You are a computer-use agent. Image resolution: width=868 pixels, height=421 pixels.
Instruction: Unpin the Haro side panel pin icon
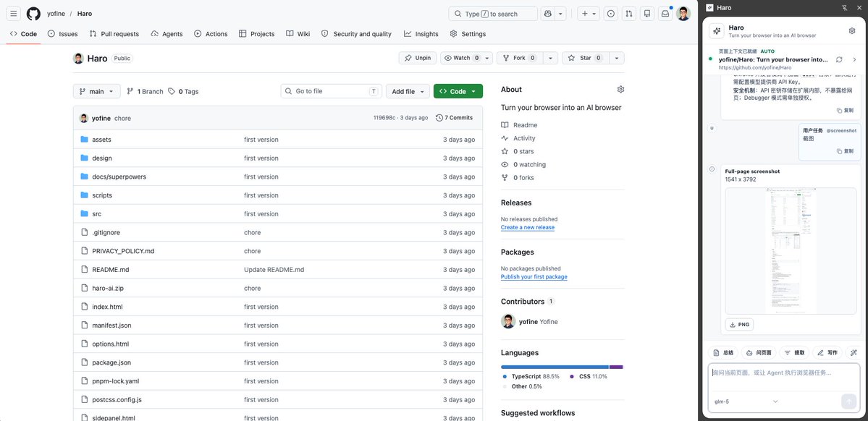click(844, 8)
